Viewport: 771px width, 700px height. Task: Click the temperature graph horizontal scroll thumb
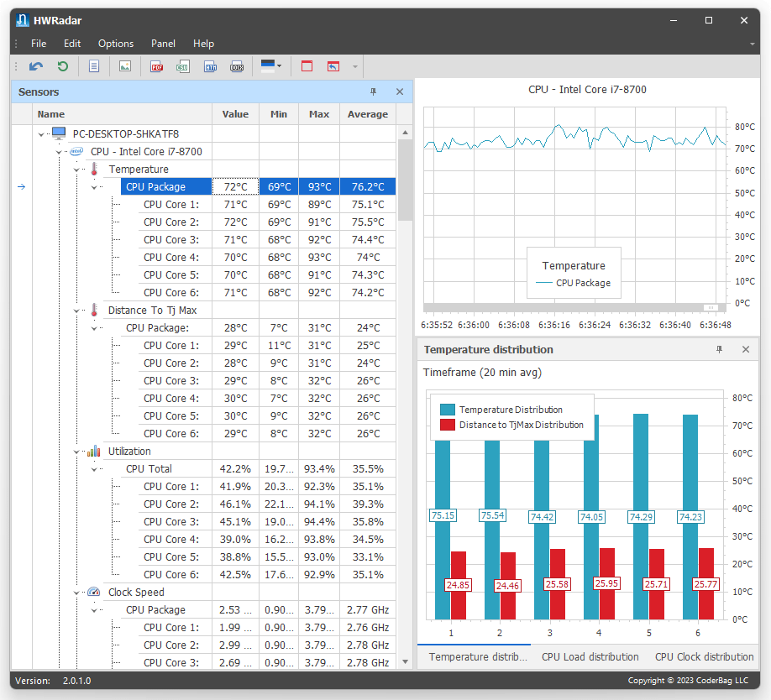[x=711, y=307]
